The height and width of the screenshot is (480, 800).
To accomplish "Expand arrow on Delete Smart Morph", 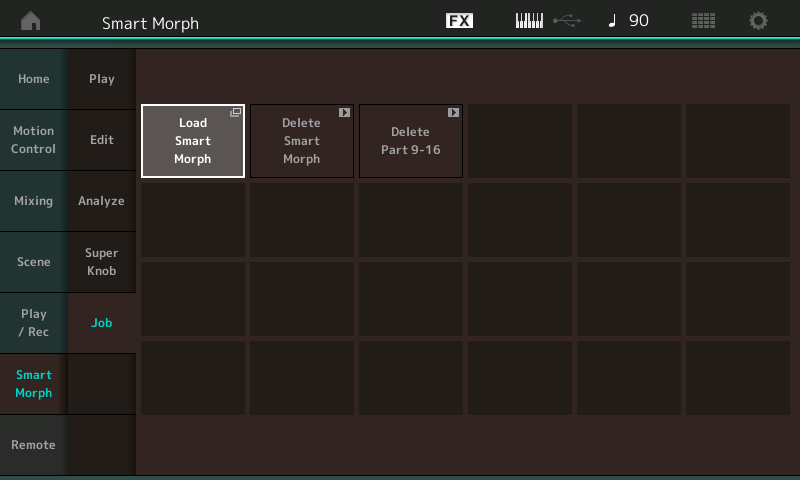I will [x=344, y=113].
